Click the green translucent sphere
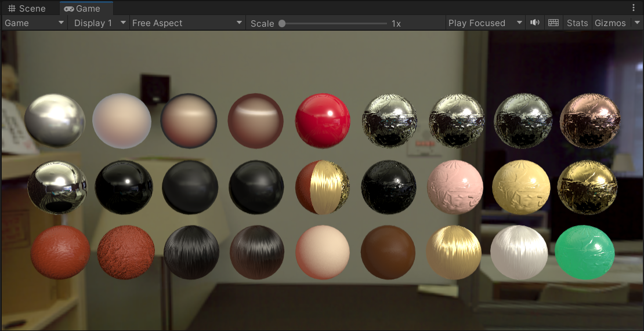644x331 pixels. 584,252
